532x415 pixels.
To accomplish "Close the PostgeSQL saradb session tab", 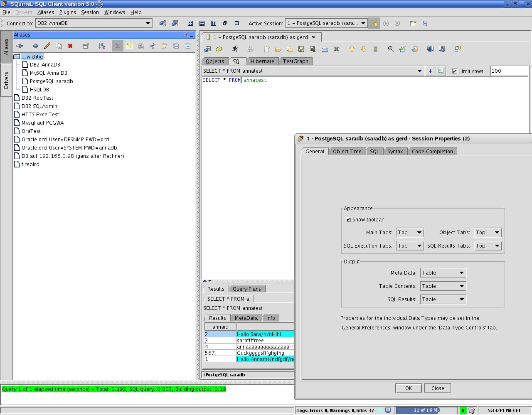I will [313, 37].
